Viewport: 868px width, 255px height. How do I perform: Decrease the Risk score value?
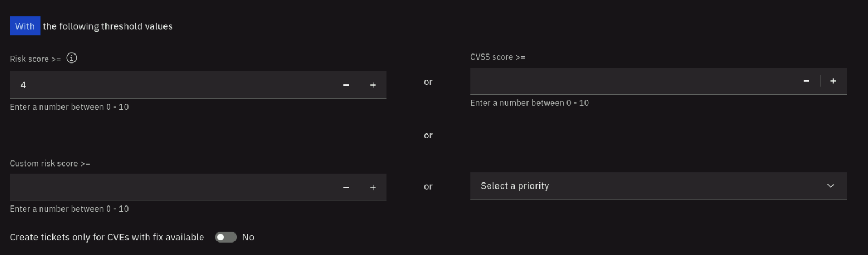[346, 85]
